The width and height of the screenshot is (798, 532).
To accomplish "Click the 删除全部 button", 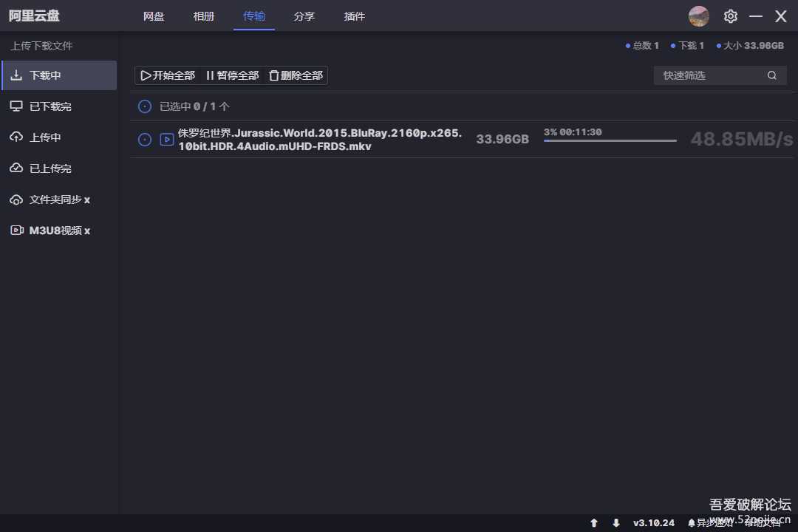I will point(296,75).
